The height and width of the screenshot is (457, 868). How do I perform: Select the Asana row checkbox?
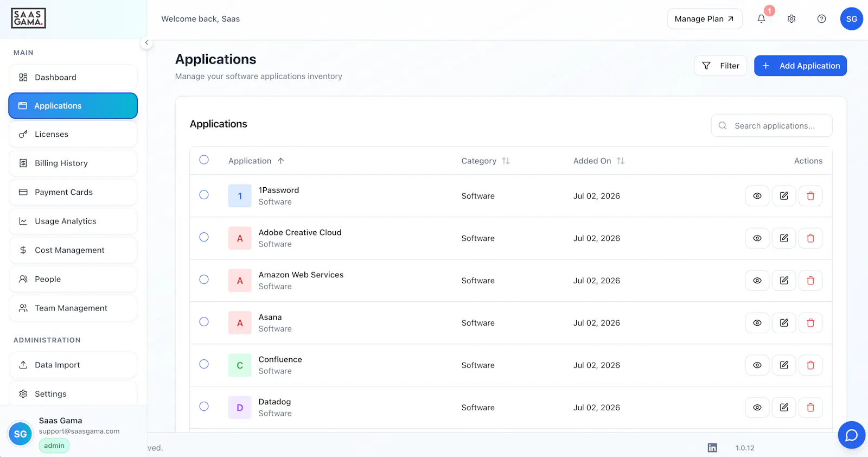coord(204,322)
